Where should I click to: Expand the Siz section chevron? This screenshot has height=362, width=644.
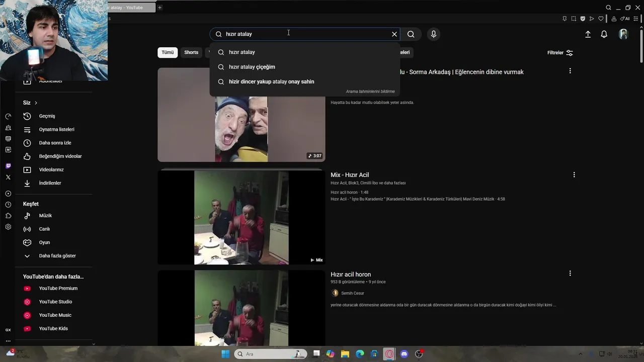(x=36, y=103)
